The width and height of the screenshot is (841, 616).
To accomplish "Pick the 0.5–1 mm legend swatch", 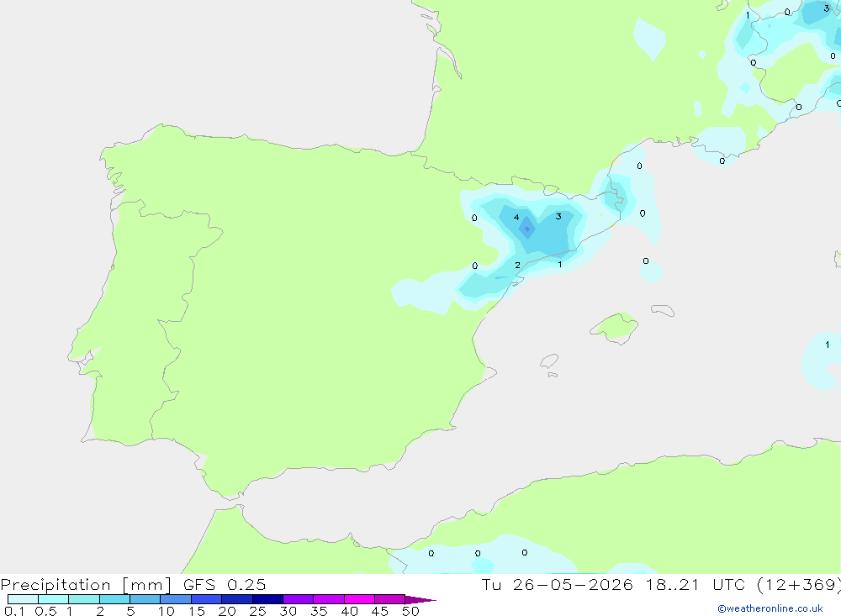I will click(53, 599).
